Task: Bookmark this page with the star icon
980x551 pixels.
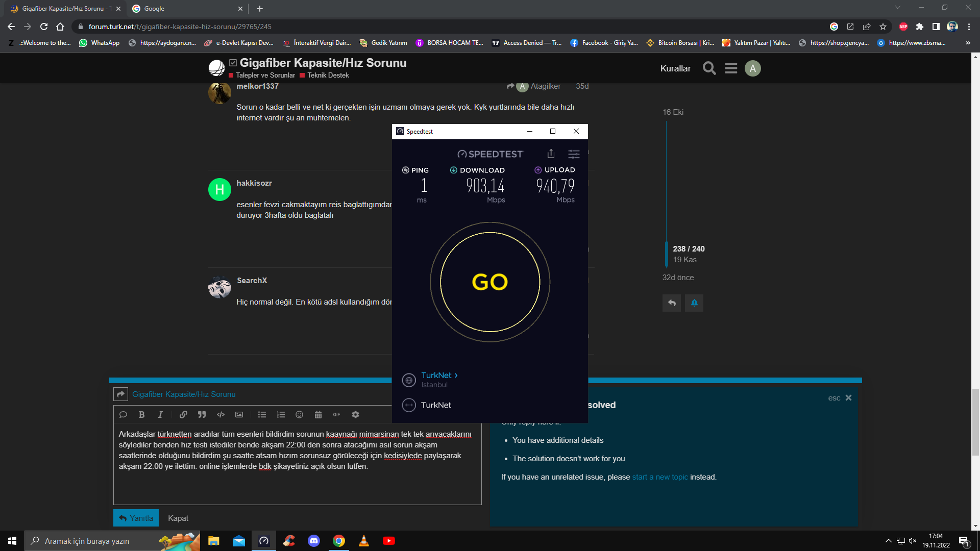Action: [x=883, y=27]
